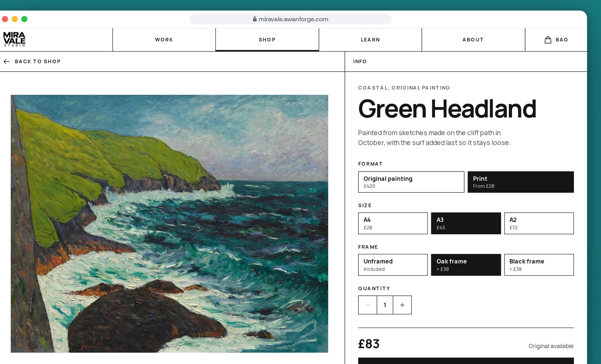Viewport: 601px width, 364px height.
Task: Click the red close window button
Action: pyautogui.click(x=5, y=19)
